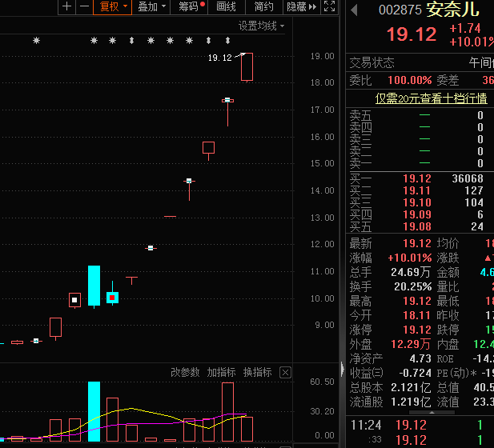Click stock code 002875
The height and width of the screenshot is (448, 494).
pyautogui.click(x=400, y=10)
